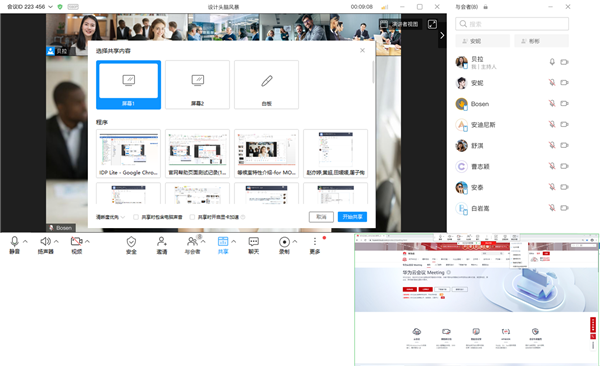Screen dimensions: 600x366
Task: Click the share dialog vertical scrollbar
Action: tap(373, 72)
